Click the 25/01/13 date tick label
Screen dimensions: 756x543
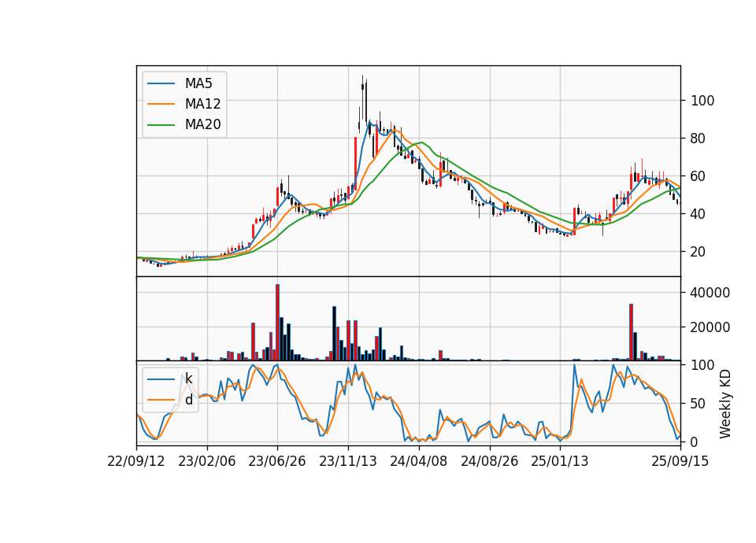point(560,461)
